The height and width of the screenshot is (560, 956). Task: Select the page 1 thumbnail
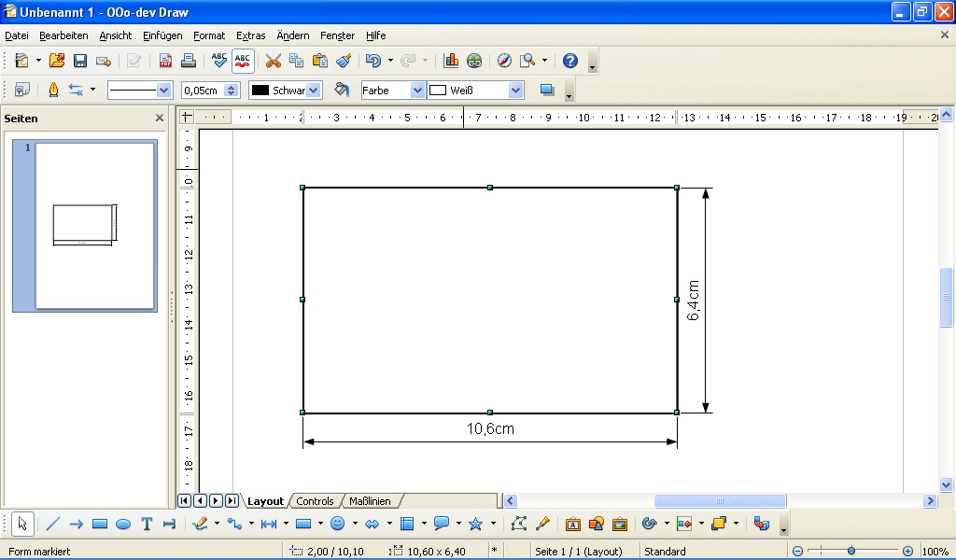[85, 226]
